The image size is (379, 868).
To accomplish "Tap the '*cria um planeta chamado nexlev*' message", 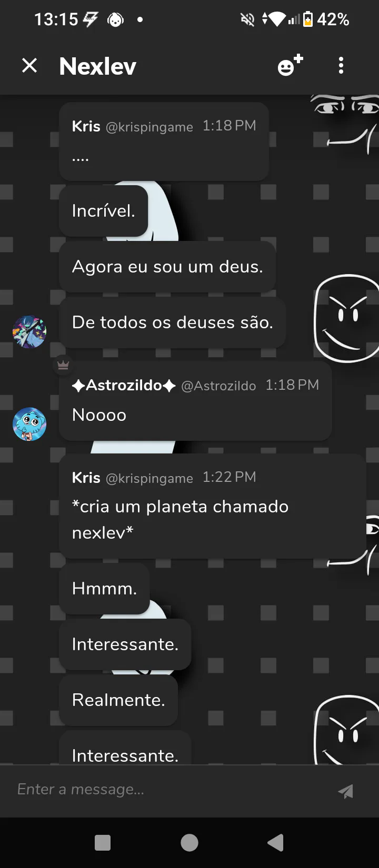I will pos(213,506).
